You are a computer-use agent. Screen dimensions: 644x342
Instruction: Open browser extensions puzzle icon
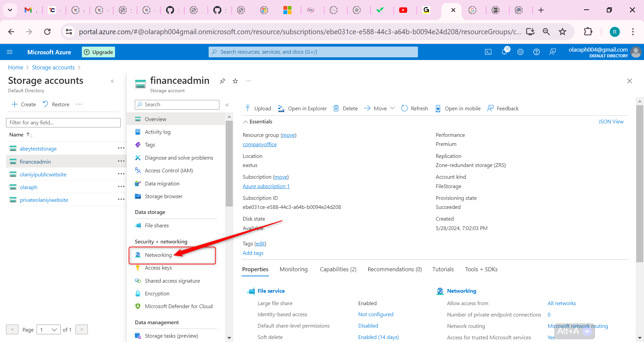pos(588,32)
